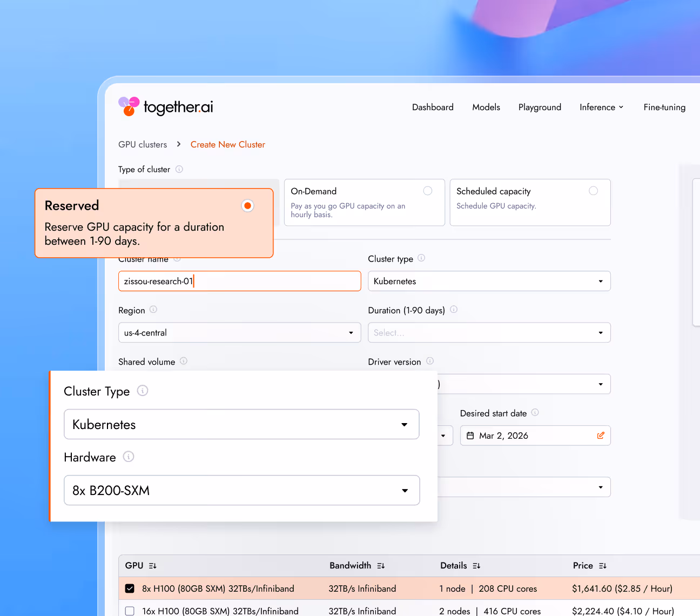Click info icon next to Type of cluster

(x=179, y=169)
